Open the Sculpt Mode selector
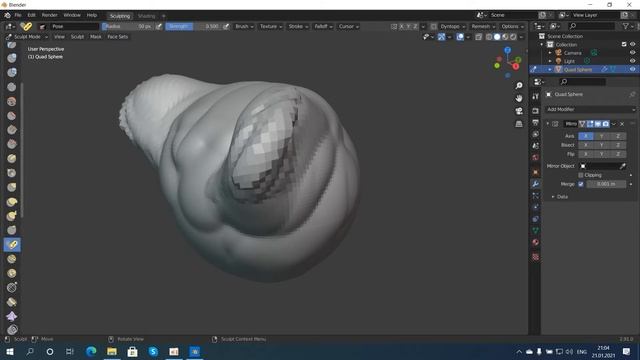Image resolution: width=640 pixels, height=360 pixels. (27, 37)
